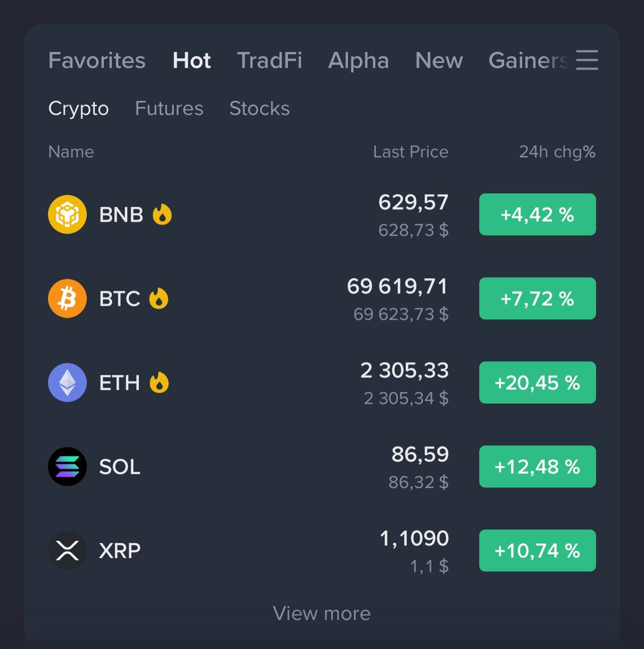Select the TradFi tab
Image resolution: width=644 pixels, height=649 pixels.
click(x=270, y=60)
